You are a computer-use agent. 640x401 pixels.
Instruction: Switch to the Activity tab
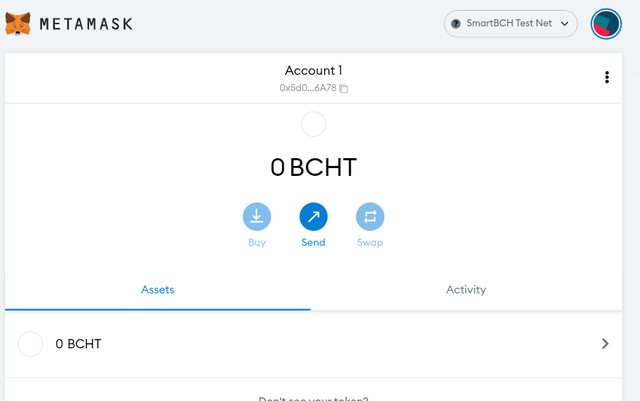point(466,290)
